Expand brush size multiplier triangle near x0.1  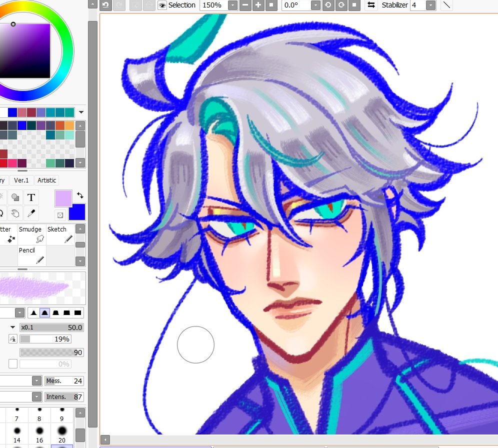(12, 327)
